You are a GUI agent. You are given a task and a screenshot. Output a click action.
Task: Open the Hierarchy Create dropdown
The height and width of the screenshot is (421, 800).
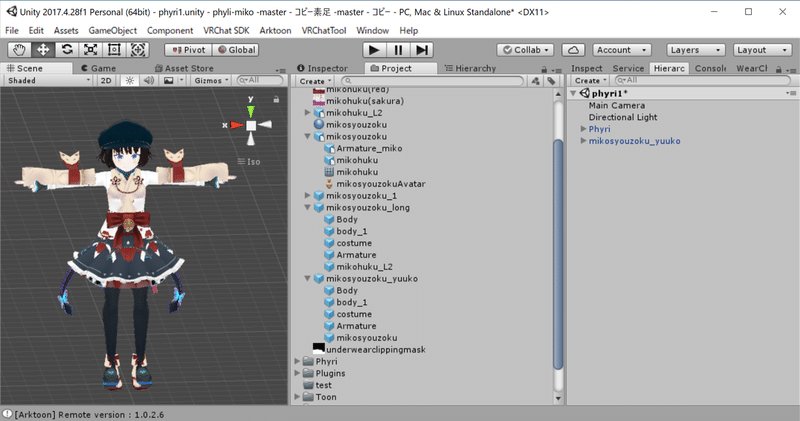[590, 81]
